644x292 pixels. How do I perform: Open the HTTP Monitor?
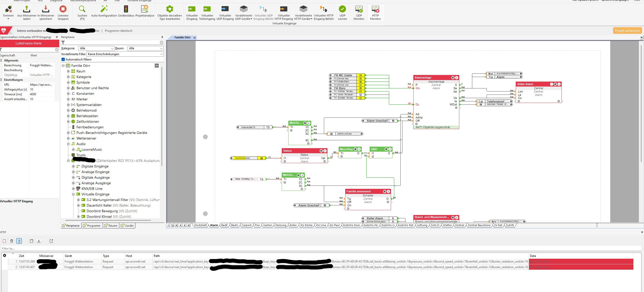(x=375, y=12)
